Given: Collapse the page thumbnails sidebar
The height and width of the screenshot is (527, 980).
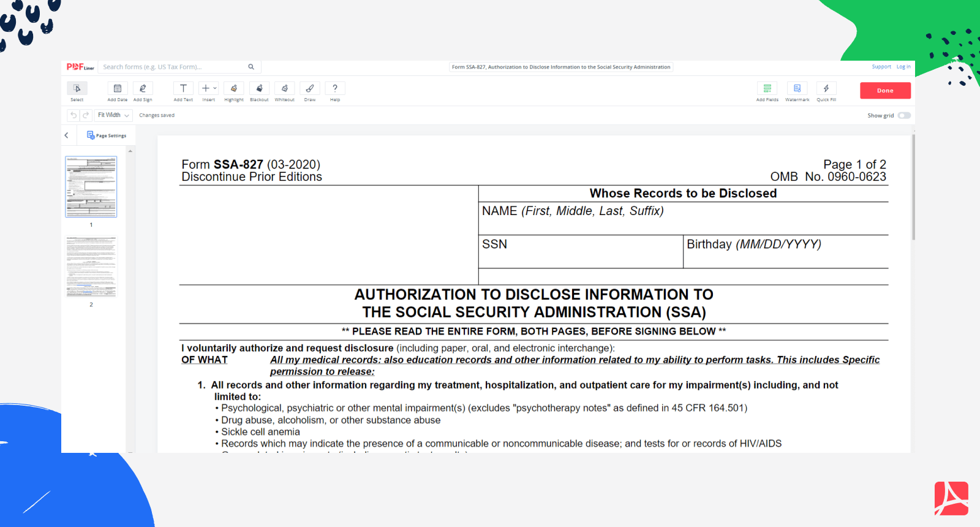Looking at the screenshot, I should [x=67, y=135].
